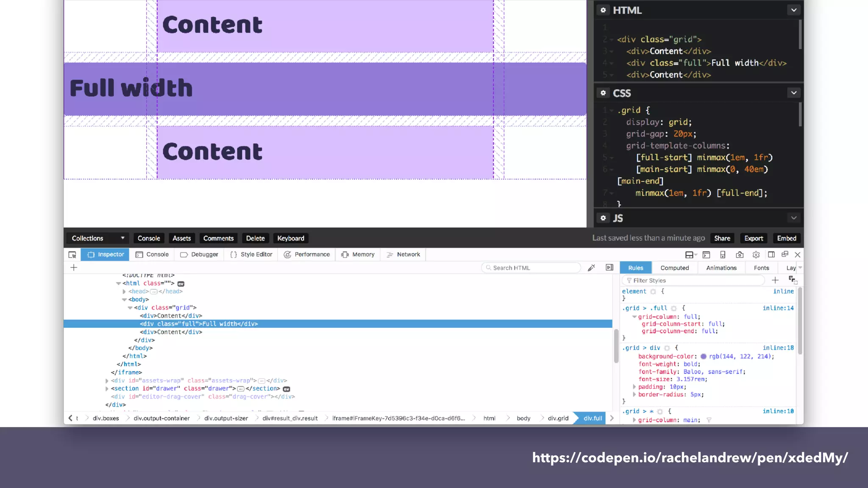Viewport: 868px width, 488px height.
Task: Toggle split console icon
Action: 706,255
